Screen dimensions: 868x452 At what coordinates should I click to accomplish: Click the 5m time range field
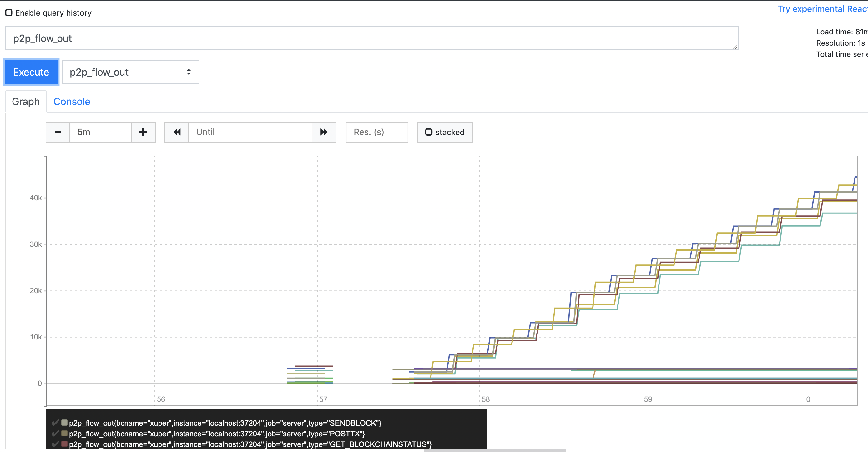[x=100, y=132]
